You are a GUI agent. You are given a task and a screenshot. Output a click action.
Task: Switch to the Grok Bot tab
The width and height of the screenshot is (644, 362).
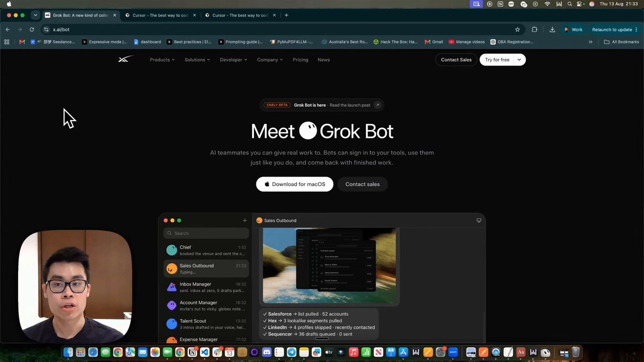coord(80,15)
